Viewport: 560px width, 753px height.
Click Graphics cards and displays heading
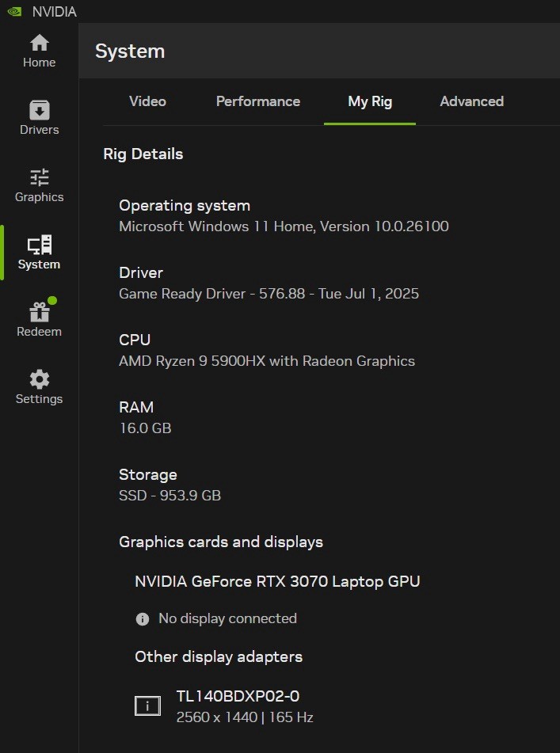tap(221, 542)
